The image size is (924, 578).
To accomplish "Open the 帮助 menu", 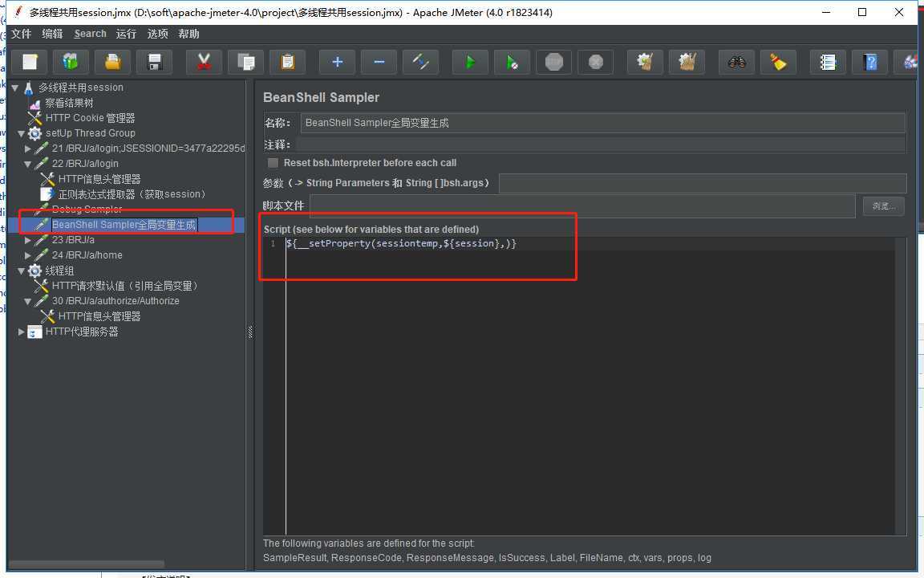I will click(188, 34).
